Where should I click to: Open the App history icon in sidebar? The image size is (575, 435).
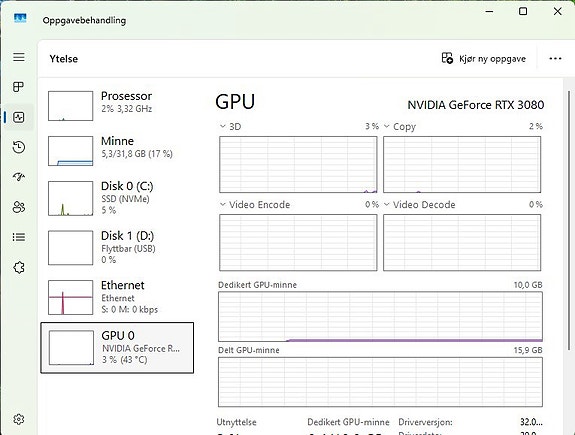19,147
